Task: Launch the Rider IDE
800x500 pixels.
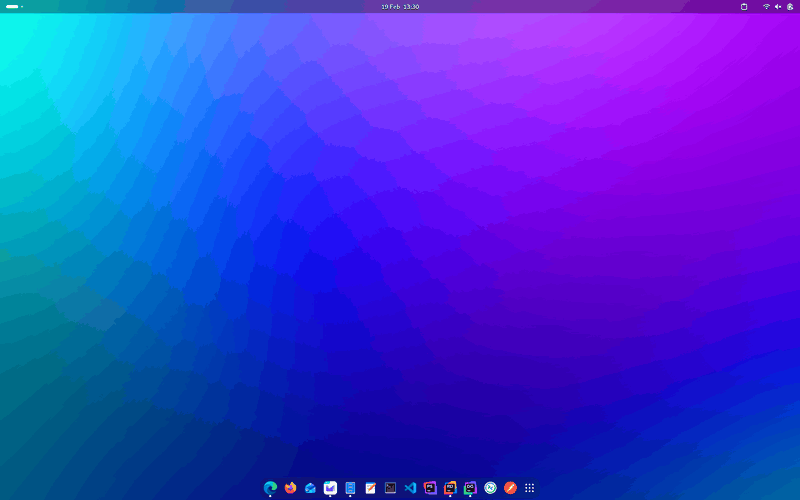Action: pyautogui.click(x=450, y=487)
